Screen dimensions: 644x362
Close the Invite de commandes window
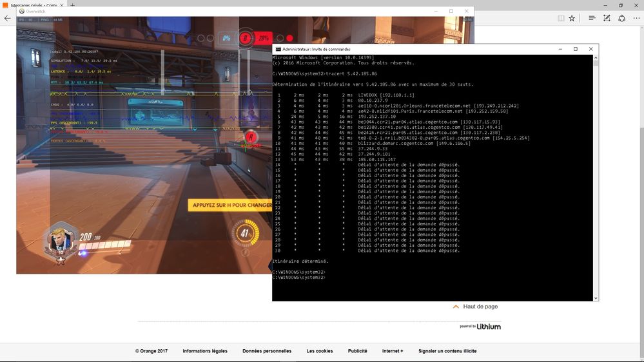tap(591, 49)
